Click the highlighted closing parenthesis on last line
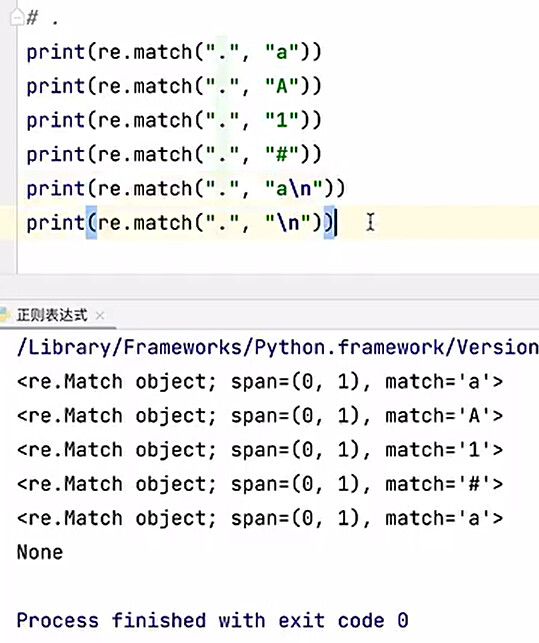Viewport: 539px width, 643px height. tap(329, 223)
